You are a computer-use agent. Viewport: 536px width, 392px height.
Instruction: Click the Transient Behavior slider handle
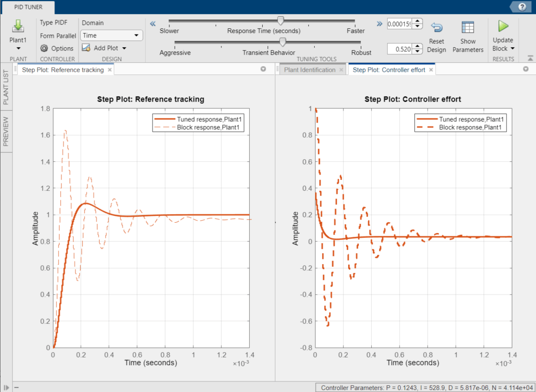pos(282,42)
